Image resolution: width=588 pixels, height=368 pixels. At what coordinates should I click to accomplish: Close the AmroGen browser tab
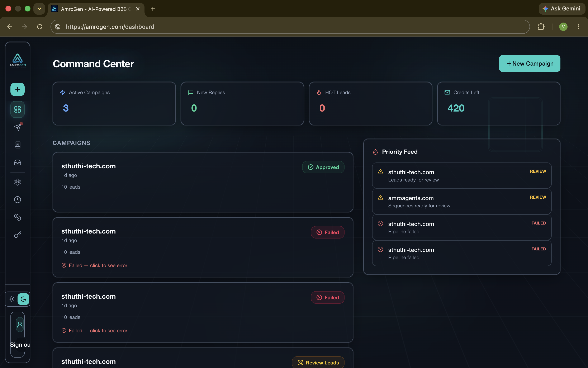point(138,9)
